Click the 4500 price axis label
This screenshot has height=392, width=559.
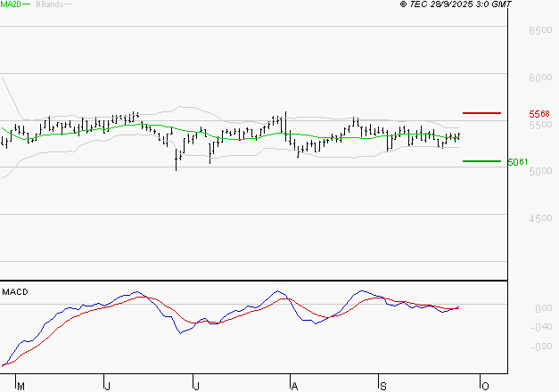(x=540, y=218)
